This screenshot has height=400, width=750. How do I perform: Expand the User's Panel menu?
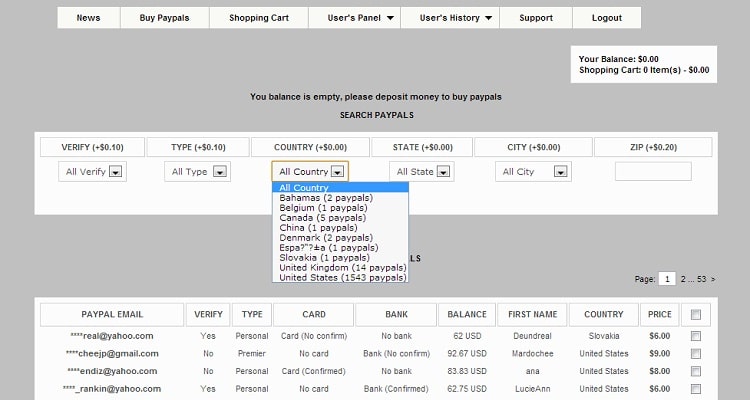354,18
